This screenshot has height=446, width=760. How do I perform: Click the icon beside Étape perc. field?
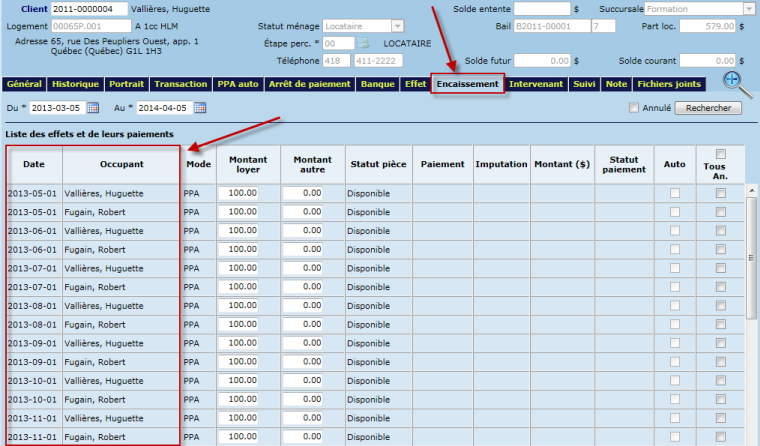[x=365, y=44]
